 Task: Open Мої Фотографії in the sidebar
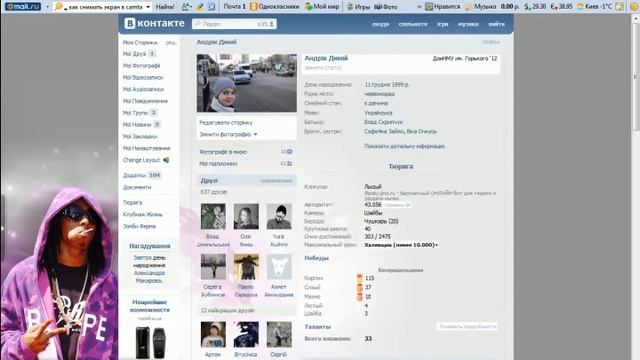tap(141, 66)
